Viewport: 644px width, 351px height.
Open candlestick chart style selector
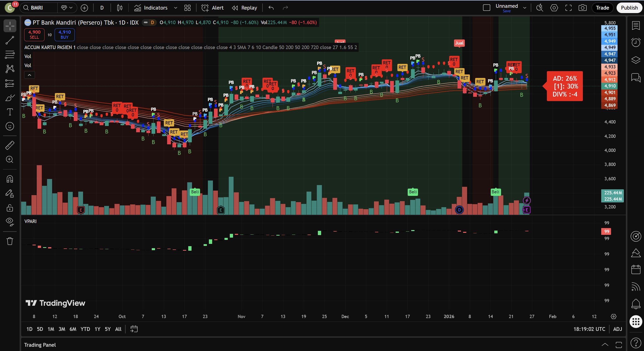click(x=120, y=8)
